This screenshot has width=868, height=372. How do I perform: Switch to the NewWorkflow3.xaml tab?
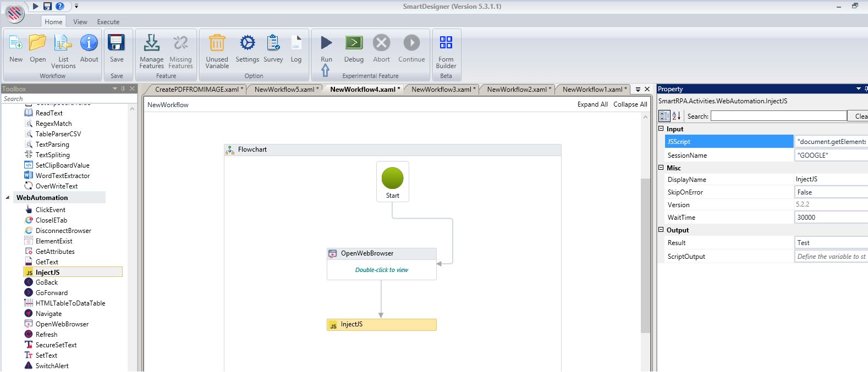(440, 90)
